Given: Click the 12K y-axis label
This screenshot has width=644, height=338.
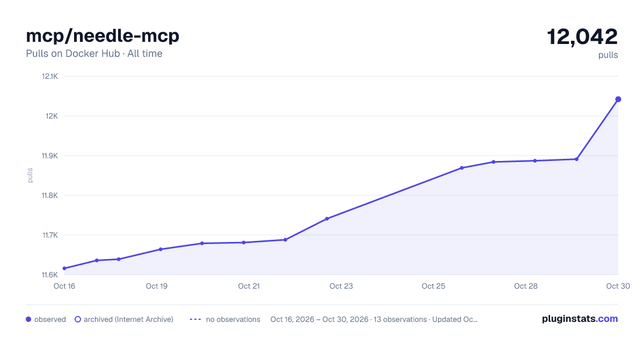Looking at the screenshot, I should [52, 116].
